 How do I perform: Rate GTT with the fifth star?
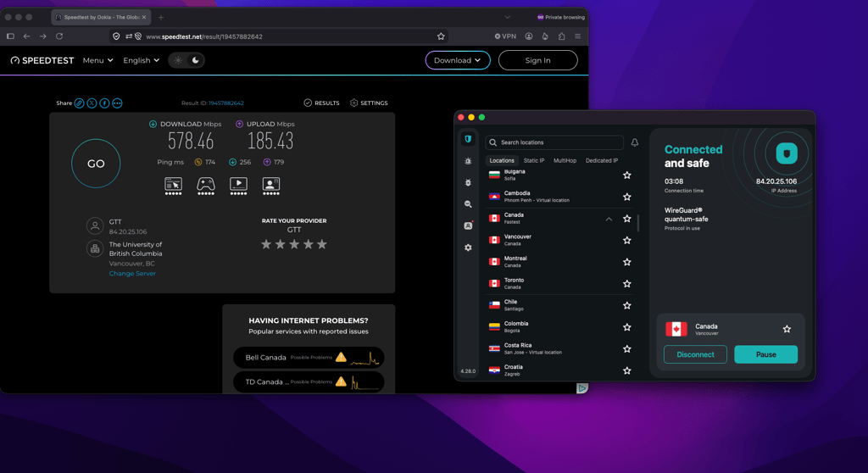pyautogui.click(x=321, y=244)
